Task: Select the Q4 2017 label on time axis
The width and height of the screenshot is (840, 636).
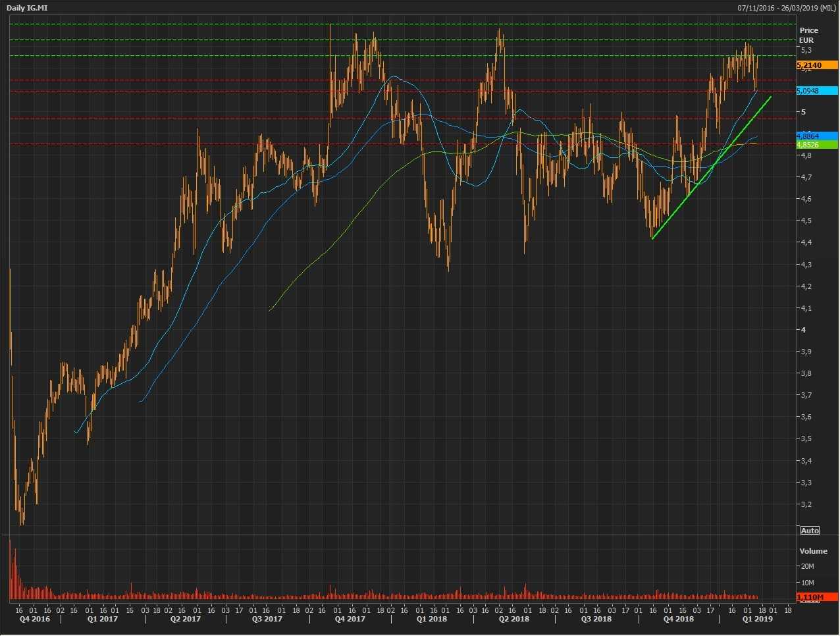Action: (350, 619)
